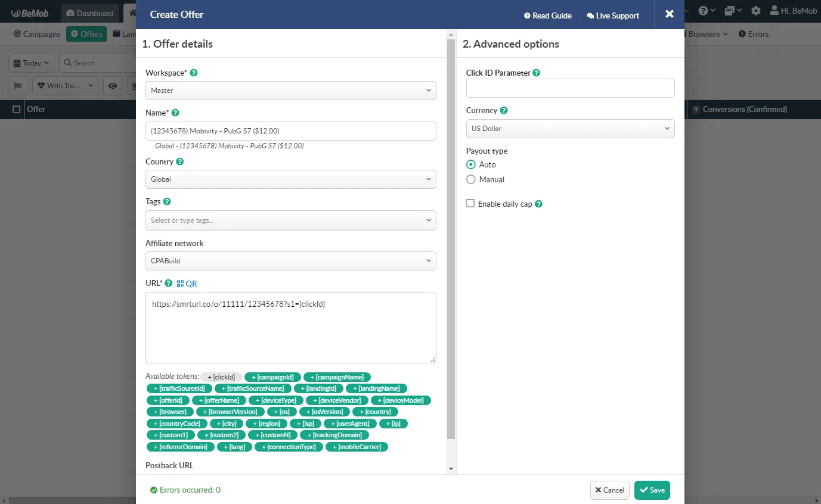Click the QR code icon next to URL
Screen dimensions: 821x504
(x=180, y=284)
